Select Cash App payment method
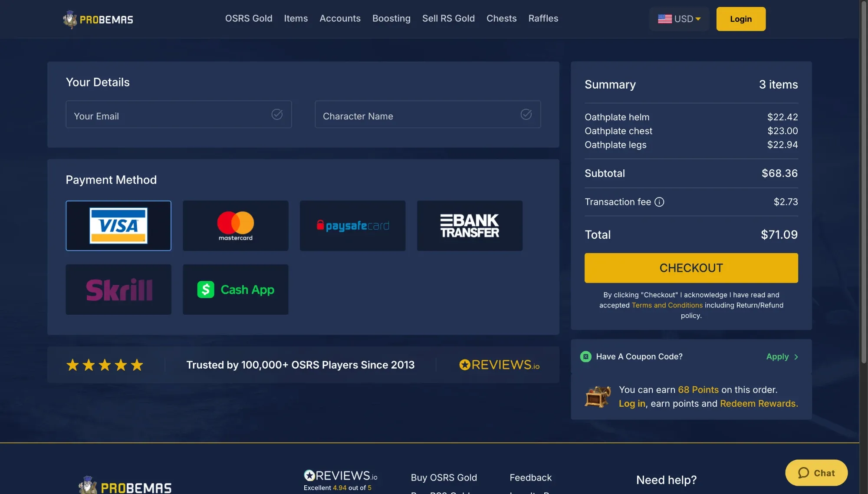Viewport: 868px width, 494px height. [236, 290]
